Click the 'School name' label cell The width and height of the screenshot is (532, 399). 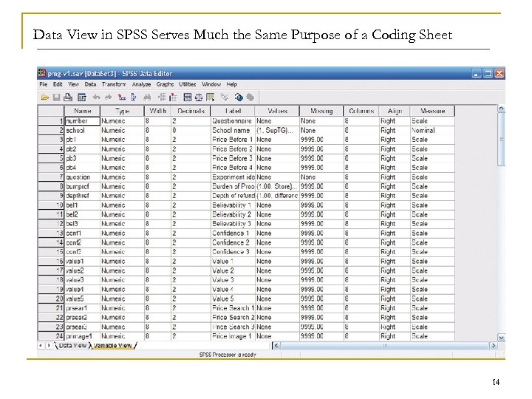[233, 130]
